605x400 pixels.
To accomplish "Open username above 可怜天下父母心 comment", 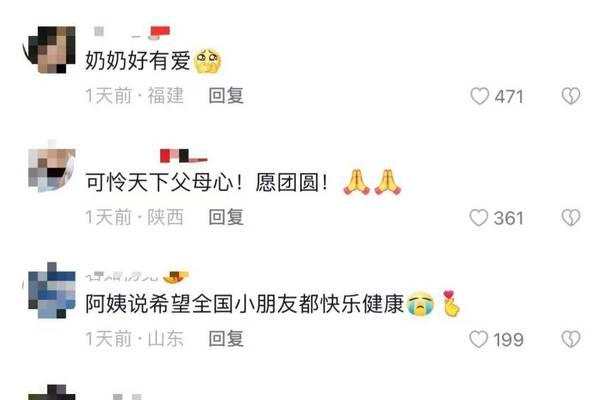I will (x=184, y=156).
